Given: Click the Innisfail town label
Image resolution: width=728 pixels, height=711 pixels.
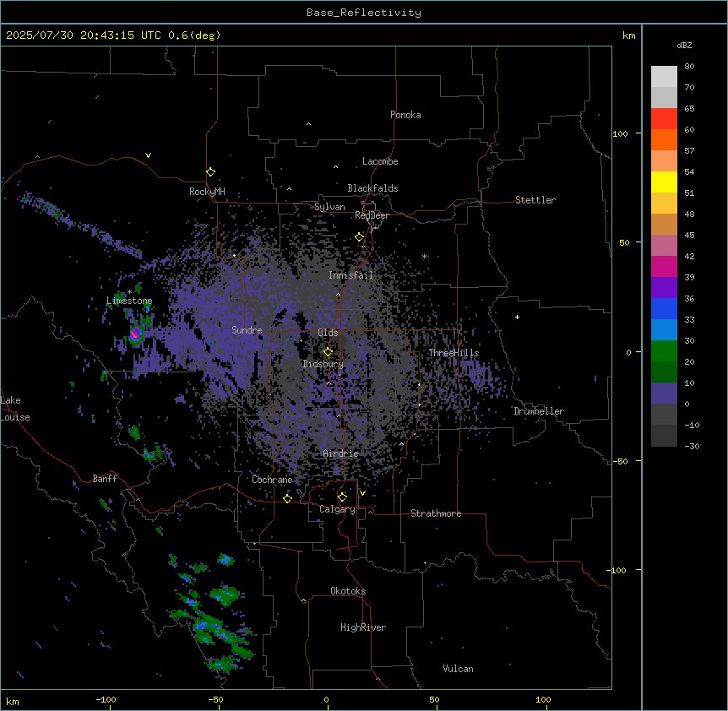Looking at the screenshot, I should click(351, 275).
